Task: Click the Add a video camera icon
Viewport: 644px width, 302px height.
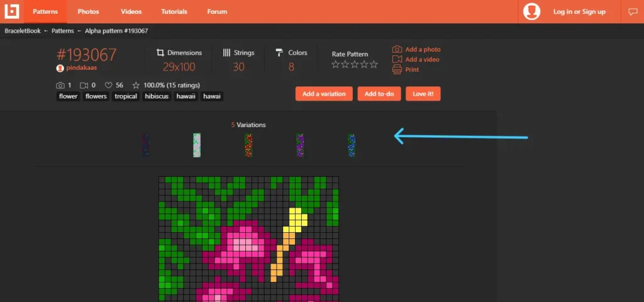Action: tap(397, 60)
